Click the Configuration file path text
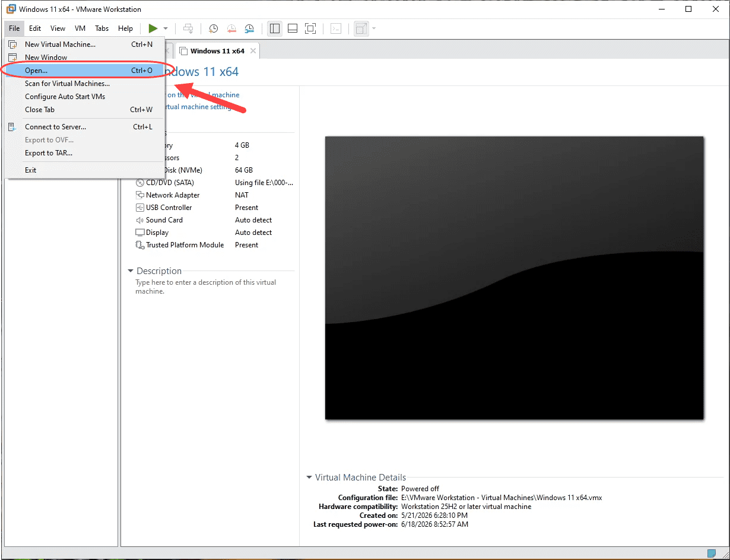The height and width of the screenshot is (560, 730). [502, 498]
